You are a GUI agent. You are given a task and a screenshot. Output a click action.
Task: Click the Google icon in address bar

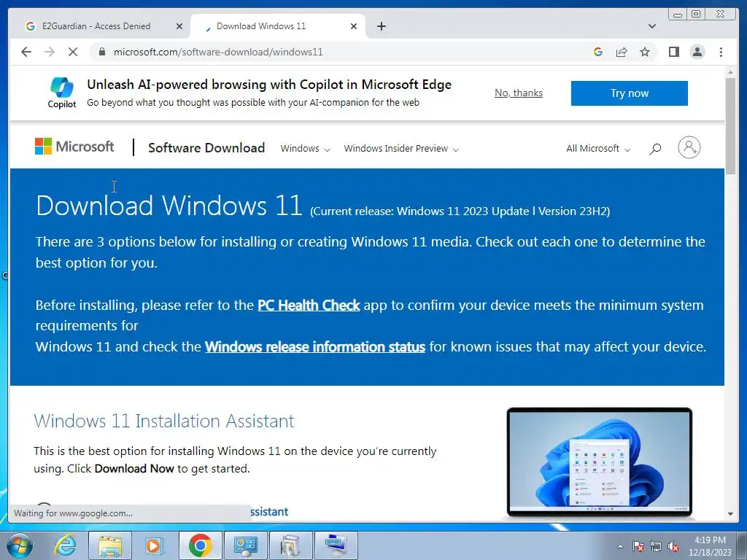[598, 52]
